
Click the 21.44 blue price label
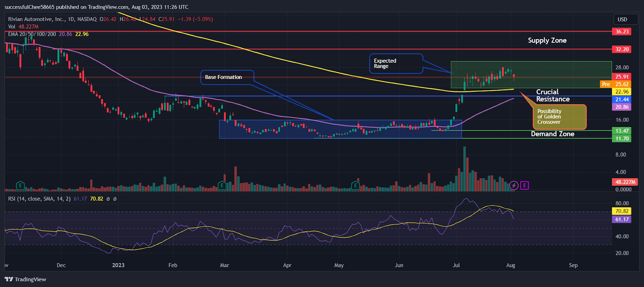click(622, 100)
